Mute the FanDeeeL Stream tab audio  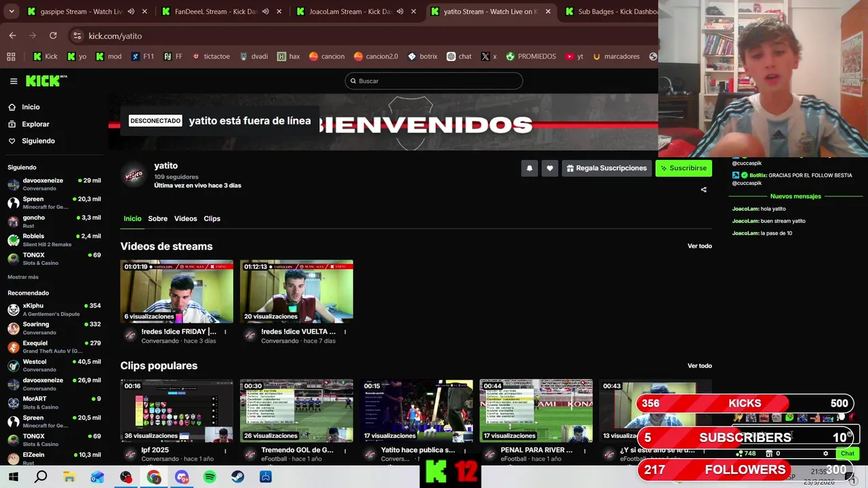265,12
